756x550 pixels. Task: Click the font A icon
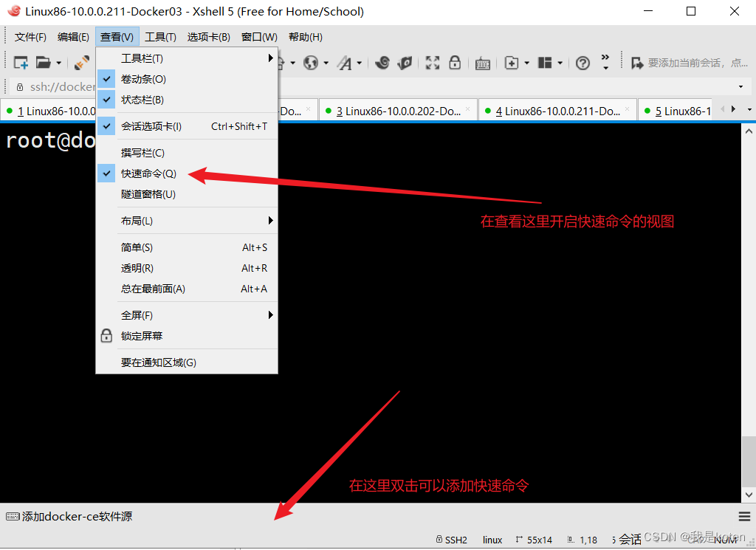(x=344, y=63)
